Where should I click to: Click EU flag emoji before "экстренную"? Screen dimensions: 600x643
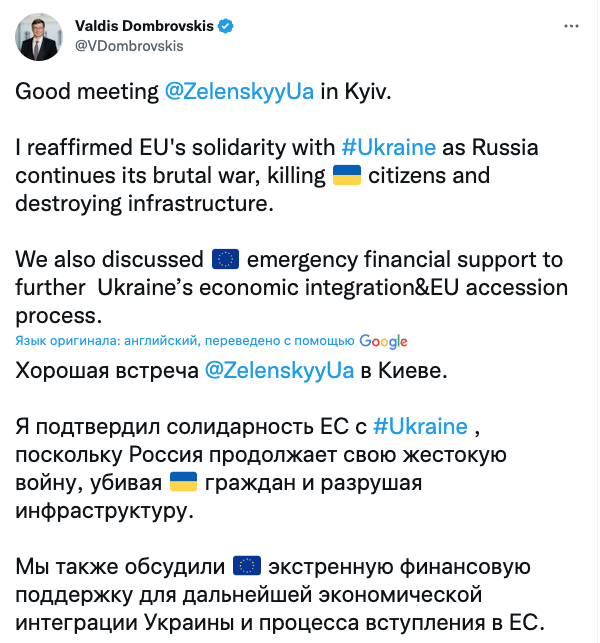[x=246, y=567]
